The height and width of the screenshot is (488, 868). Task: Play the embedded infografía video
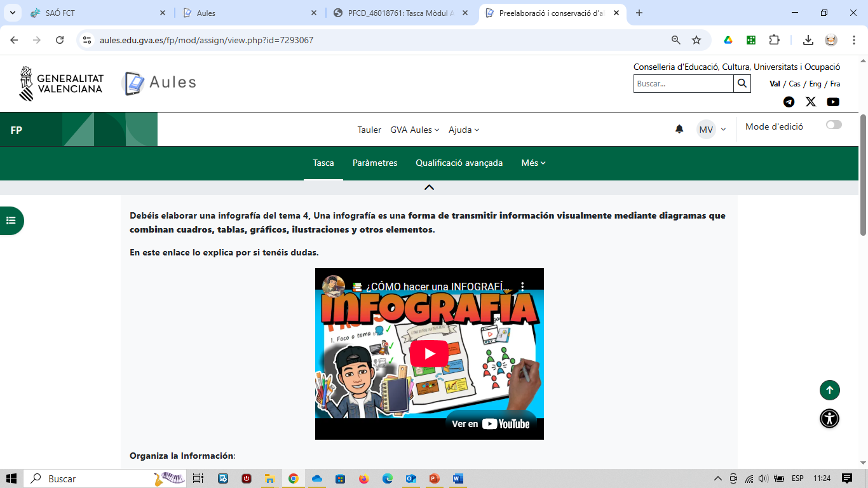tap(429, 354)
